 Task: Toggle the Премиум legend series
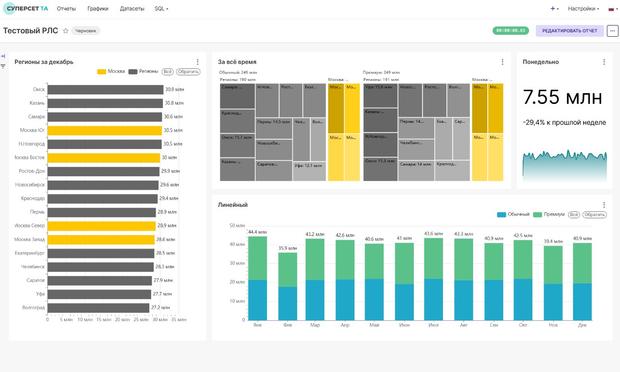[x=549, y=214]
